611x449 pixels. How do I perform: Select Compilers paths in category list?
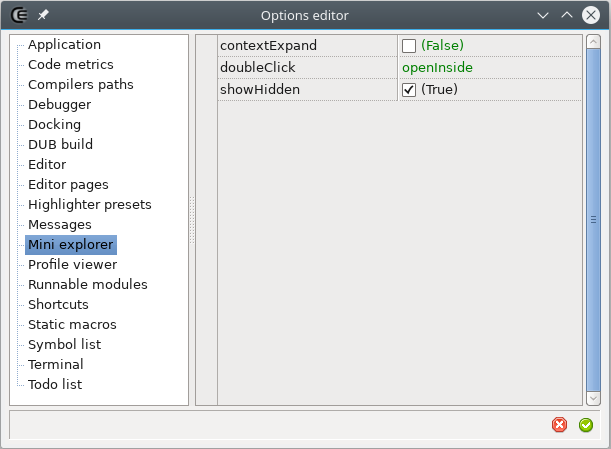80,85
